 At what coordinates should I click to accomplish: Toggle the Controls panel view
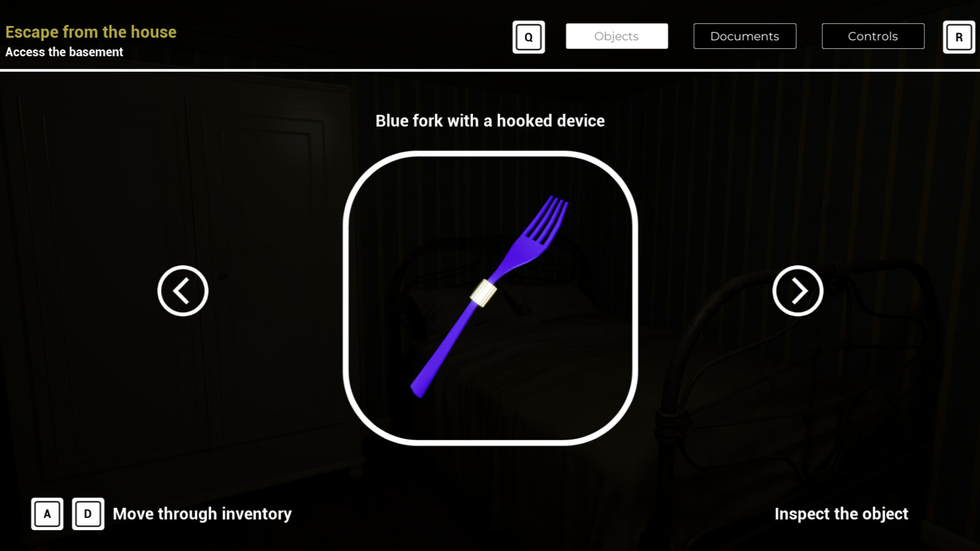[x=872, y=36]
